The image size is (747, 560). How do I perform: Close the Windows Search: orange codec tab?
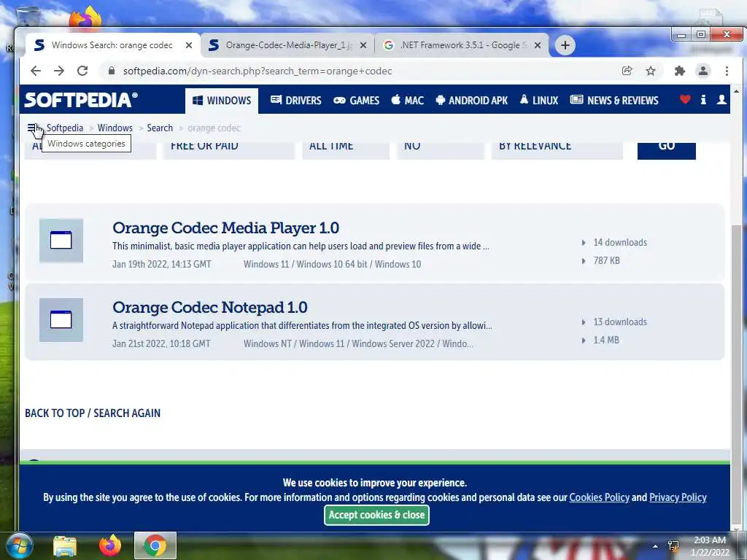[189, 45]
